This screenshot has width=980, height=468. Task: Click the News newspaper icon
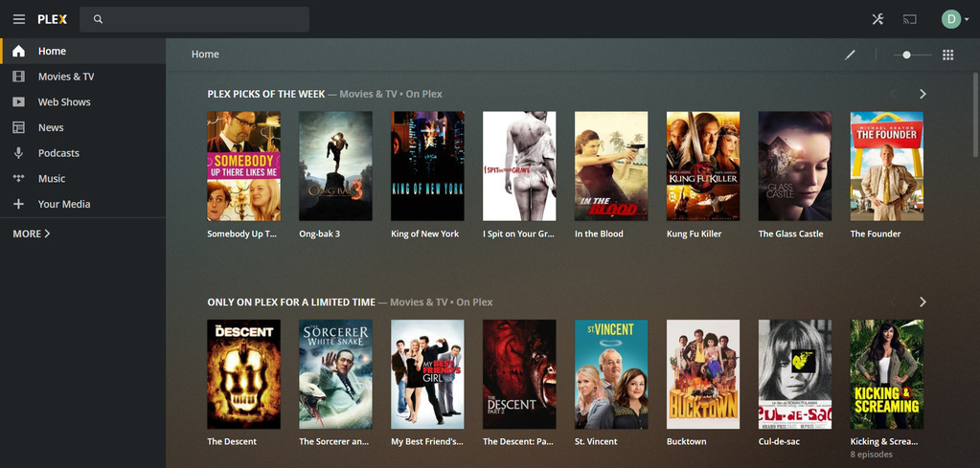(x=19, y=127)
